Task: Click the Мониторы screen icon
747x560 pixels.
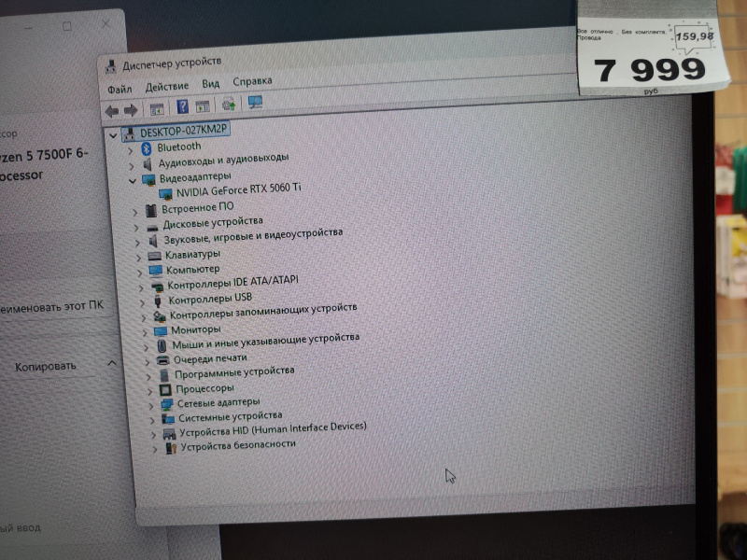Action: click(161, 330)
